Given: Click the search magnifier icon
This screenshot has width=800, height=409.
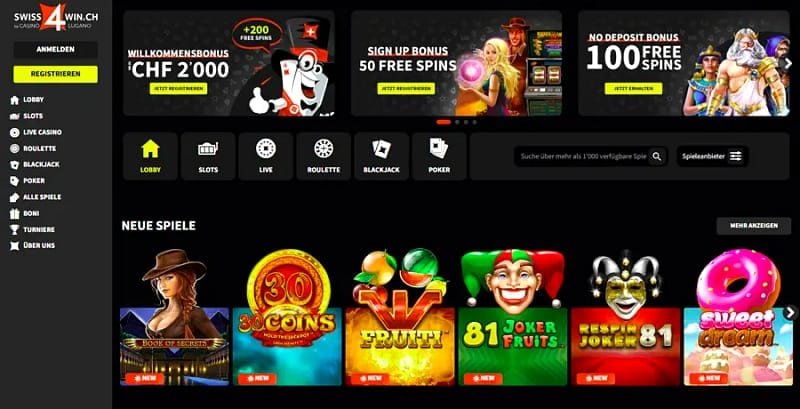Looking at the screenshot, I should [657, 157].
